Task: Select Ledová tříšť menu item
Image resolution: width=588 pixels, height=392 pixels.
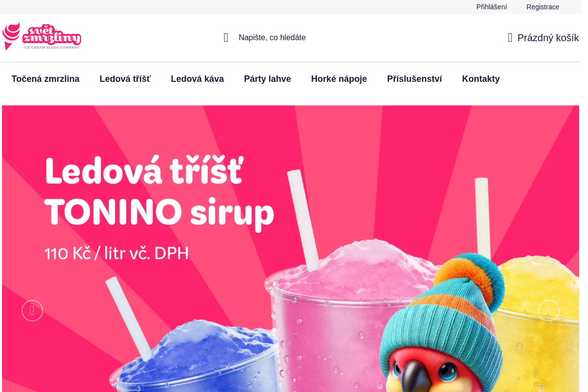Action: [125, 79]
